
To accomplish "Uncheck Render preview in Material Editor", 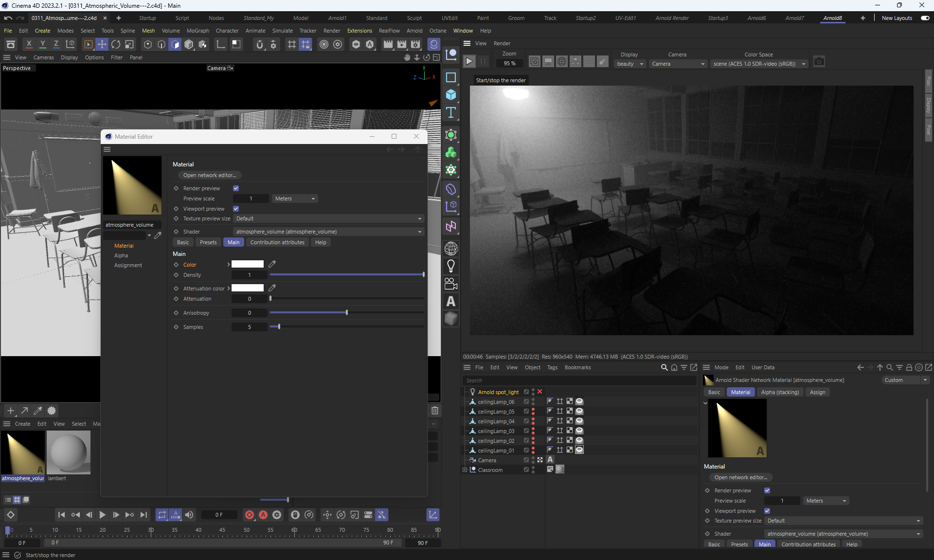I will 236,188.
